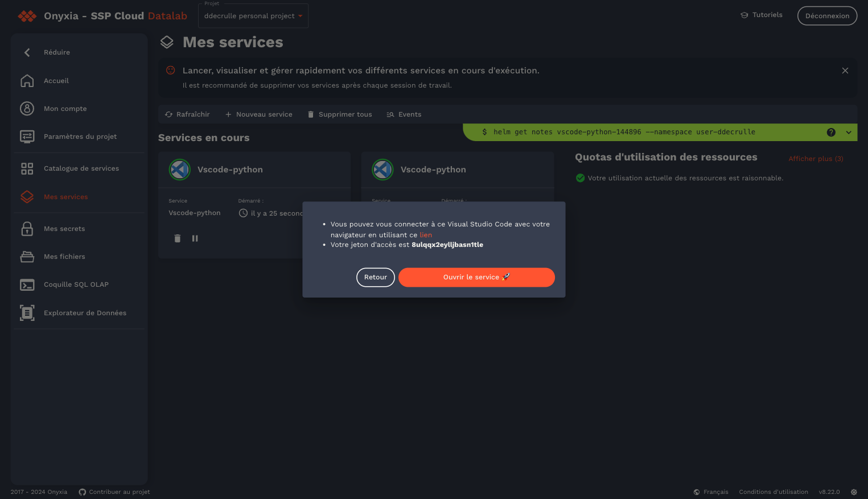This screenshot has width=868, height=499.
Task: Click Afficher plus (3) link
Action: click(816, 159)
